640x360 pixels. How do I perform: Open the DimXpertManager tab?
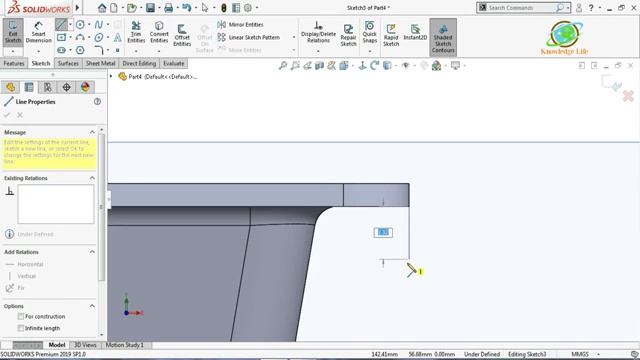coord(67,87)
